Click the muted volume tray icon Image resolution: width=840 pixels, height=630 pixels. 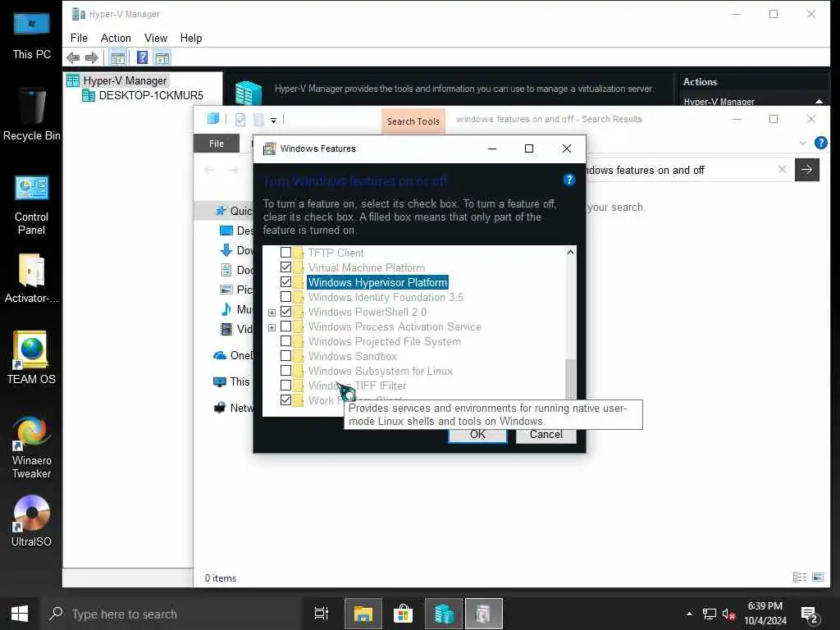click(x=728, y=614)
